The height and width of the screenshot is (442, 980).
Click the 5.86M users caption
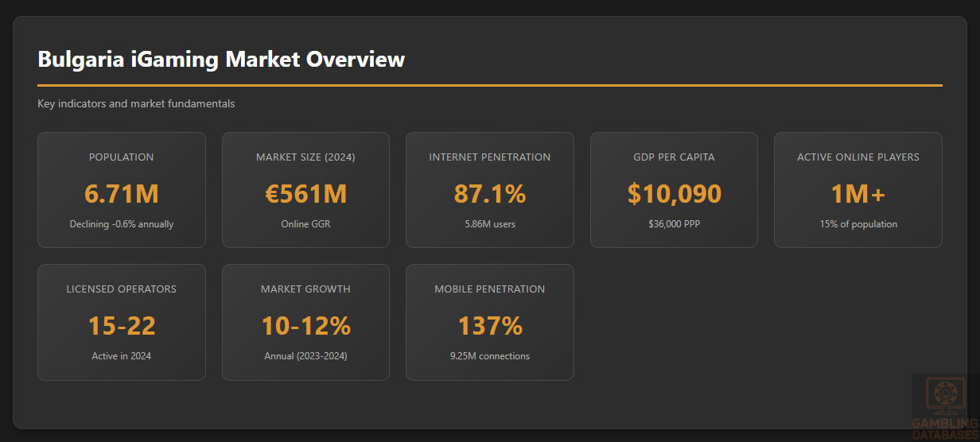point(490,224)
